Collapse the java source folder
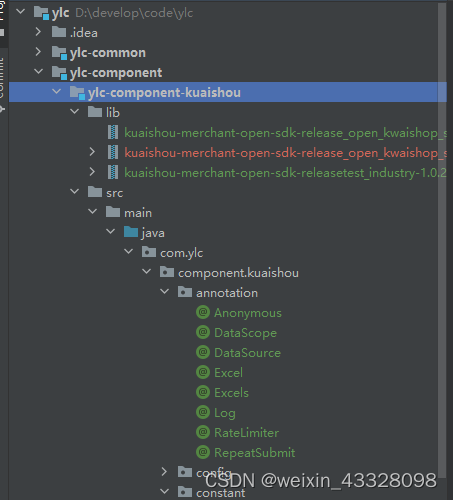453x500 pixels. pos(111,232)
